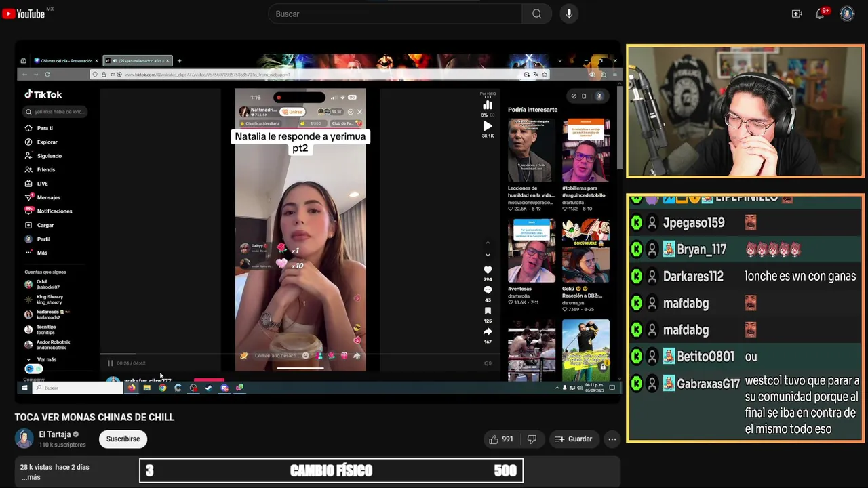Click the TikTok heart like icon showing 794
This screenshot has height=488, width=868.
point(488,270)
